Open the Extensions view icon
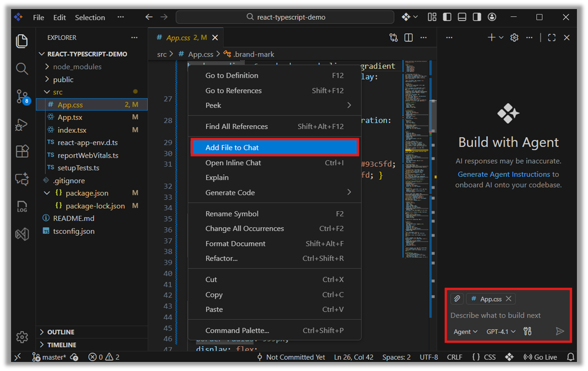The image size is (588, 371). coord(22,151)
